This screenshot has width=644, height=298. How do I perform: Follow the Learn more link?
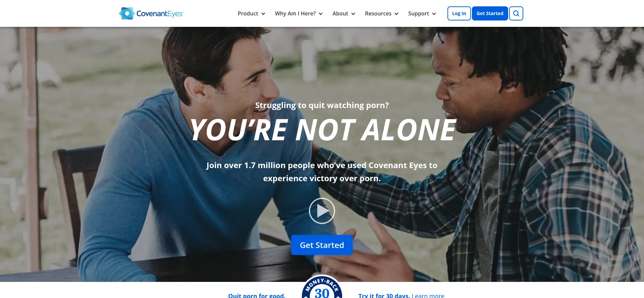pos(428,295)
